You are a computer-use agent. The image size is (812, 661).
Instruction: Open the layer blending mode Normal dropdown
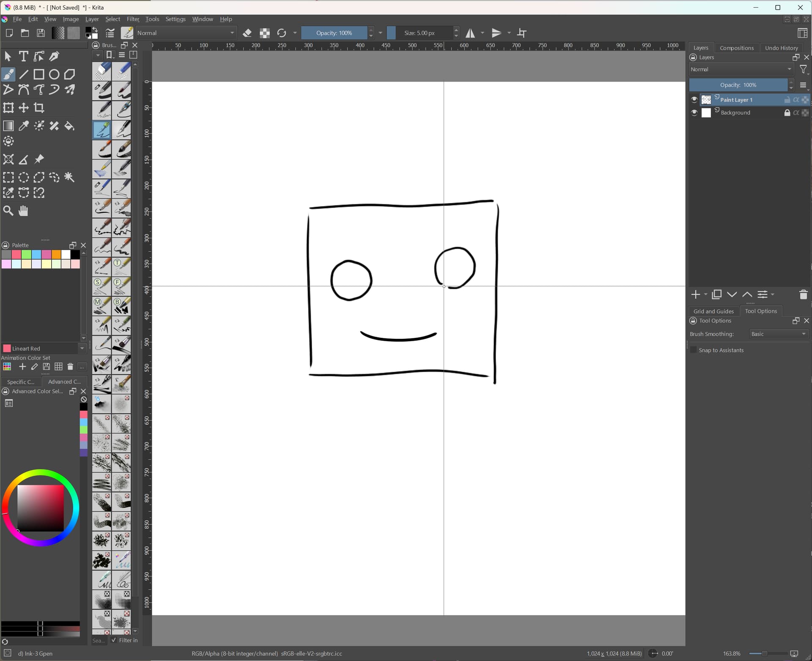741,69
